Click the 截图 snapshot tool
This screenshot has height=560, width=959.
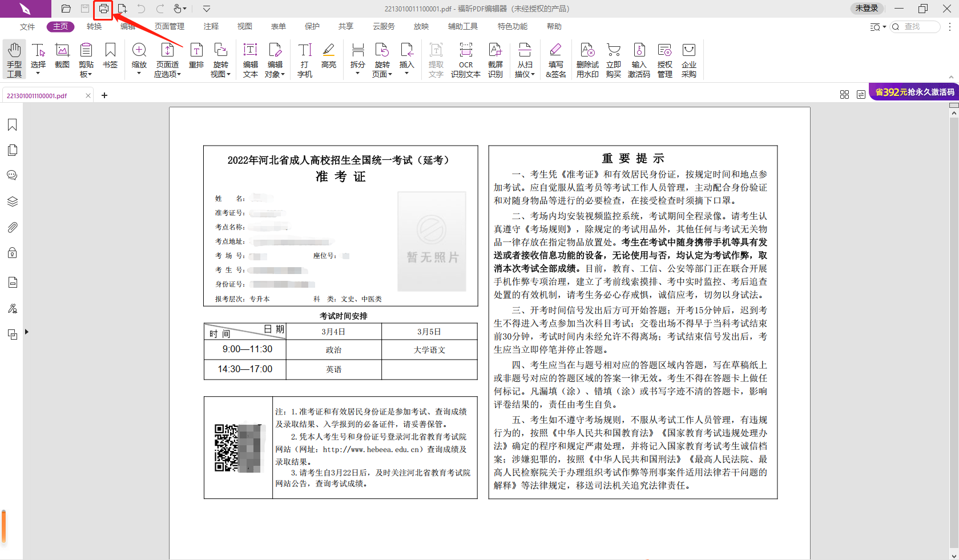(62, 56)
